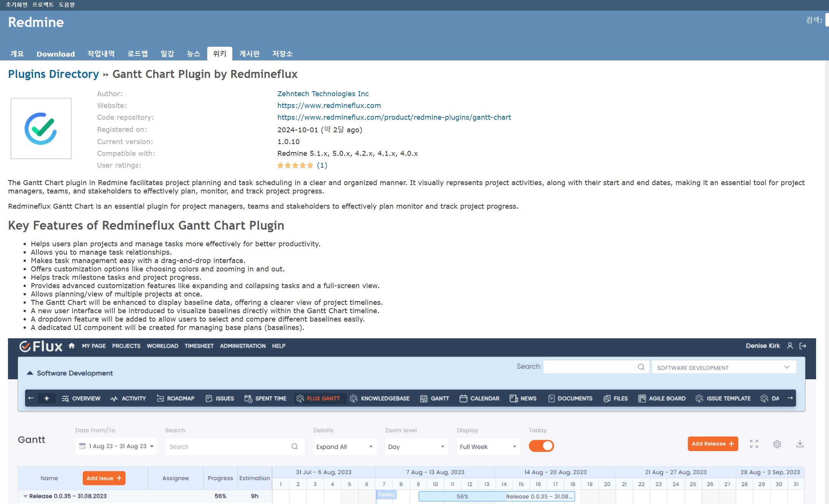Open the Zoom level Day dropdown
Viewport: 829px width, 504px height.
coord(416,447)
